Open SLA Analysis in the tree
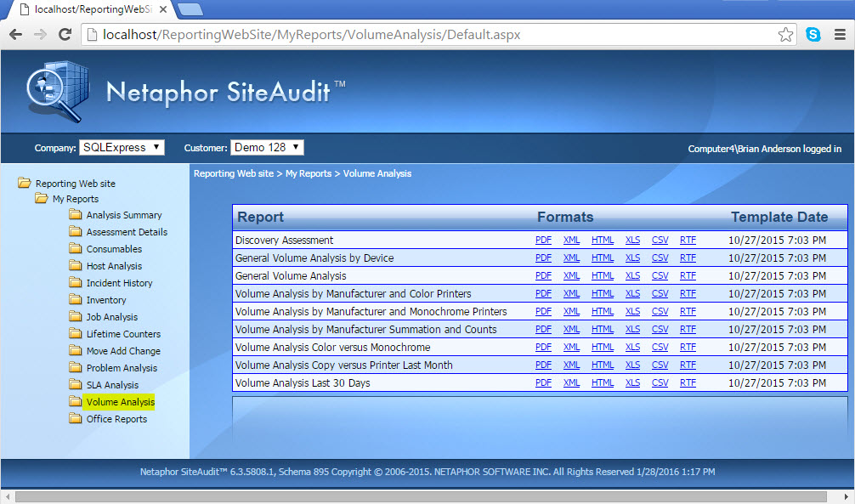The image size is (855, 504). click(112, 384)
